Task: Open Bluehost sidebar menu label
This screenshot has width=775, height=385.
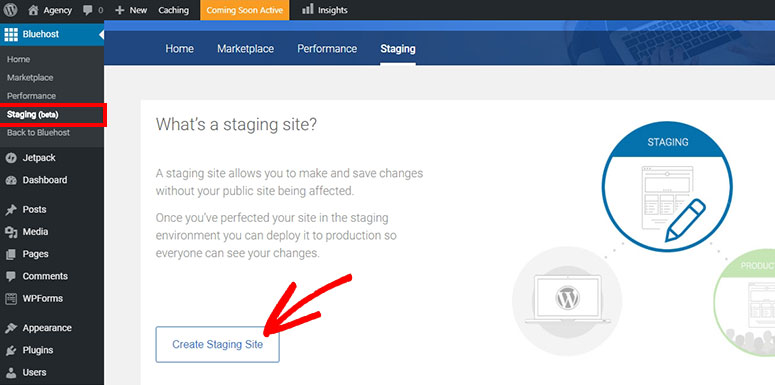Action: (x=41, y=34)
